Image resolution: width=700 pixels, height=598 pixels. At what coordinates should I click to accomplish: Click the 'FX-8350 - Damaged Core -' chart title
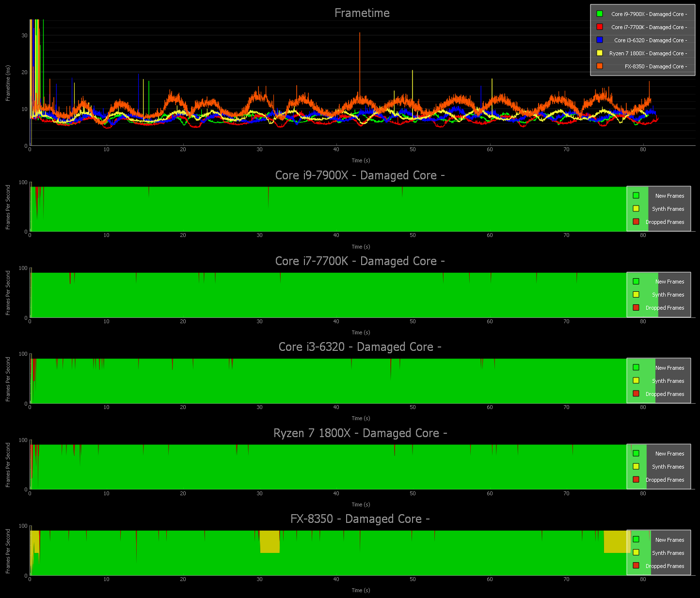(360, 519)
